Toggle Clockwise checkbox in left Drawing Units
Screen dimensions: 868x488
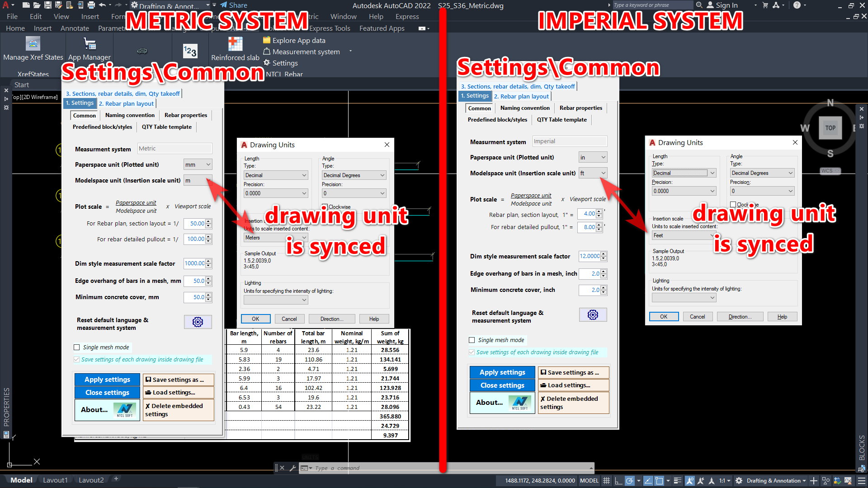325,207
